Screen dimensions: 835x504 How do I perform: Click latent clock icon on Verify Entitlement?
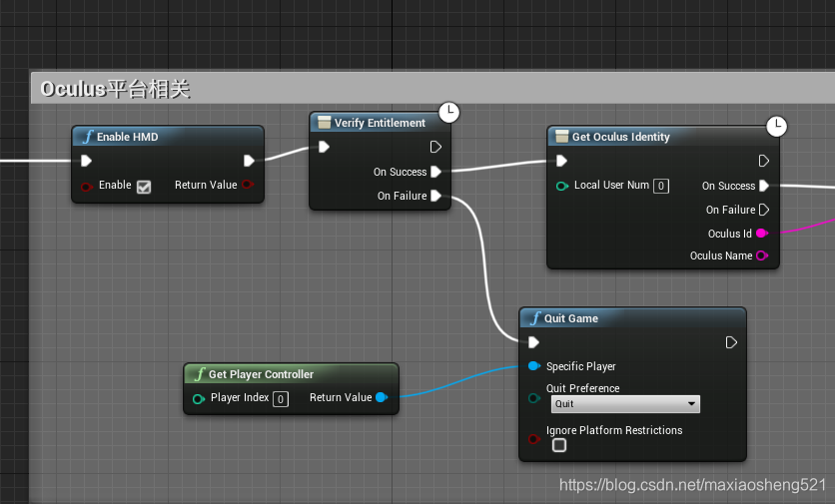point(449,113)
